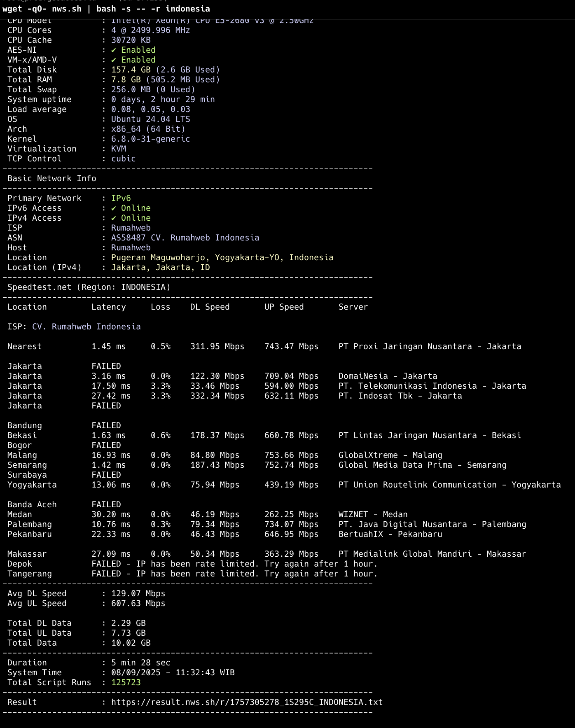Screen dimensions: 575x728
Task: Select the OS value Ubuntu 24.04 LTS
Action: coord(151,119)
